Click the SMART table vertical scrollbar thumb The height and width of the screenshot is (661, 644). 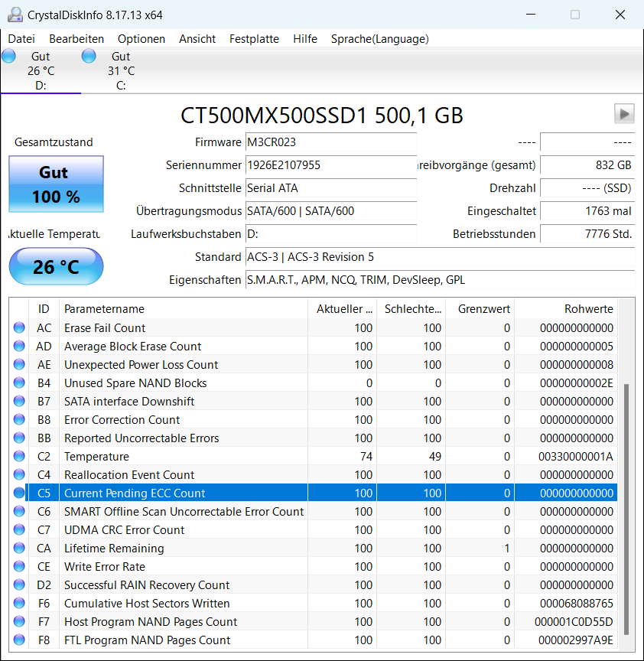626,509
